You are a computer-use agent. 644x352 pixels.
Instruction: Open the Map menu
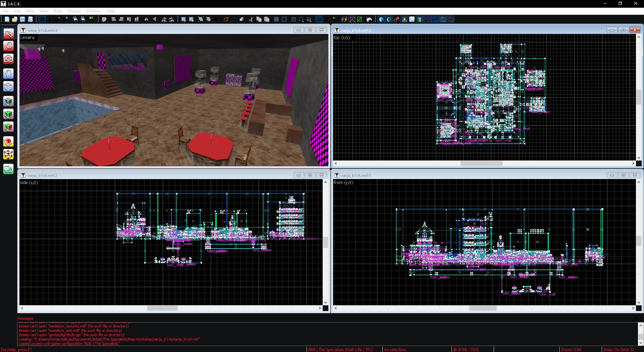[30, 11]
